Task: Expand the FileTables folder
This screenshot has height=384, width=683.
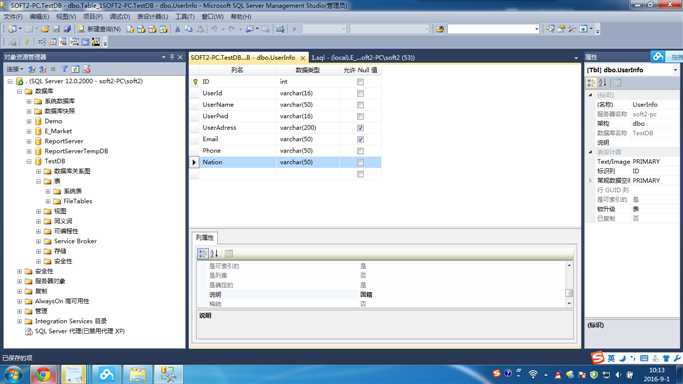Action: tap(48, 201)
